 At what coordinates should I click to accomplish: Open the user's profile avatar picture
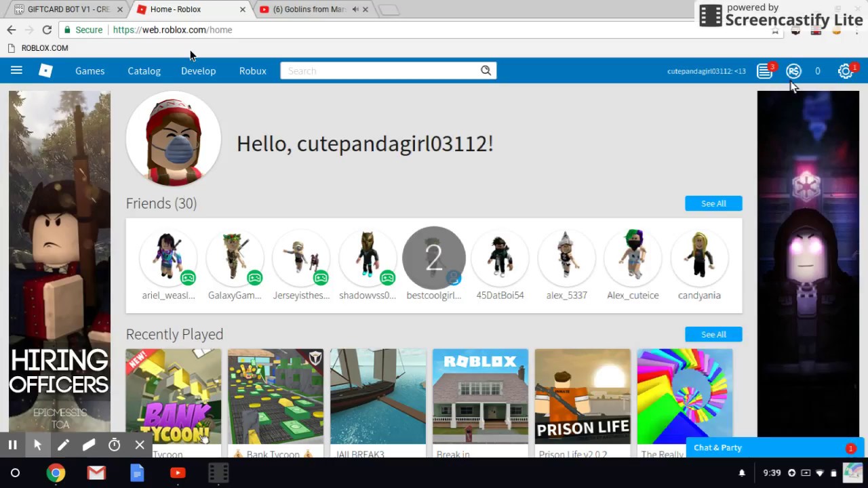[x=174, y=138]
